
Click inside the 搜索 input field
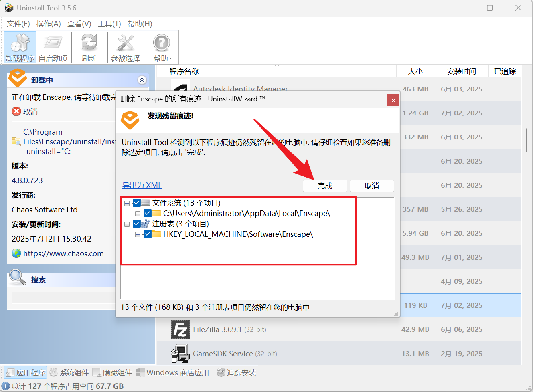pos(63,297)
